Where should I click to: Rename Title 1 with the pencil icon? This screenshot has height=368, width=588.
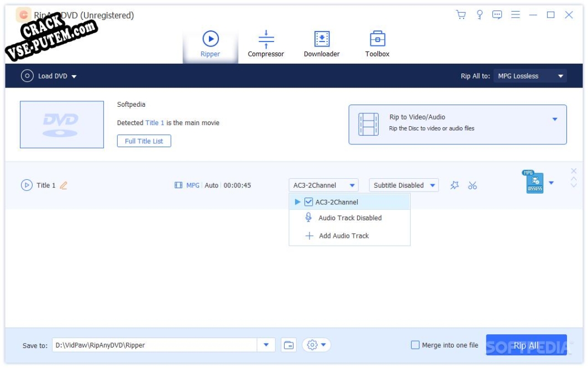(x=64, y=185)
